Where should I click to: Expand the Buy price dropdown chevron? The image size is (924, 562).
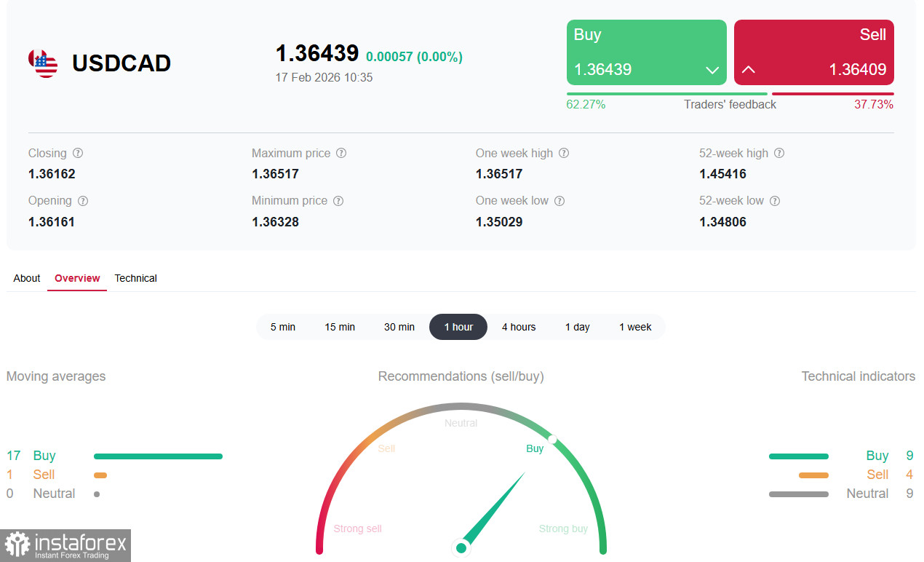[712, 71]
